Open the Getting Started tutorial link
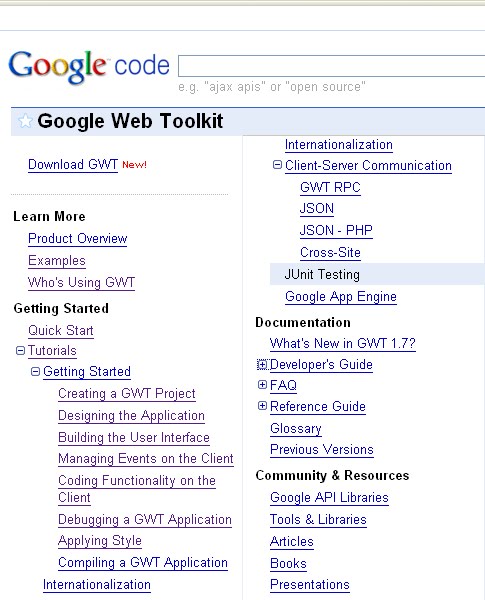The height and width of the screenshot is (600, 485). coord(87,372)
